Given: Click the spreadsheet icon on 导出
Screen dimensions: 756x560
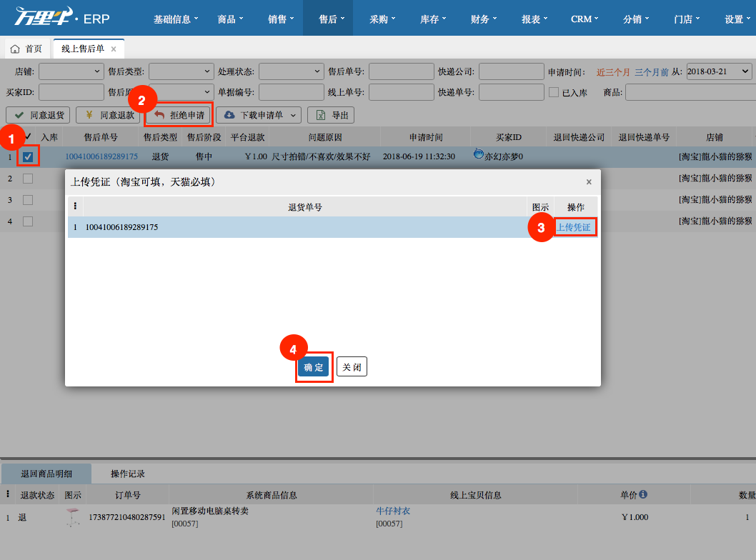Looking at the screenshot, I should click(x=321, y=115).
